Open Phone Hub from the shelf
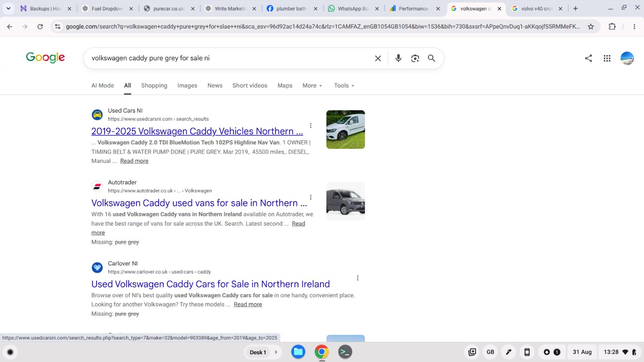 tap(527, 352)
